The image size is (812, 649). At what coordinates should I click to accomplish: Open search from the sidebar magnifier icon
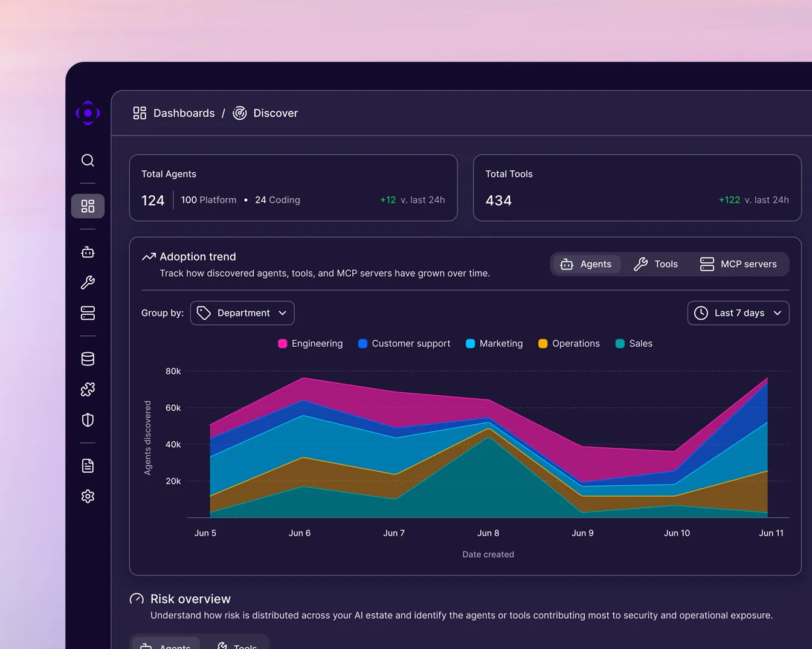pos(88,160)
